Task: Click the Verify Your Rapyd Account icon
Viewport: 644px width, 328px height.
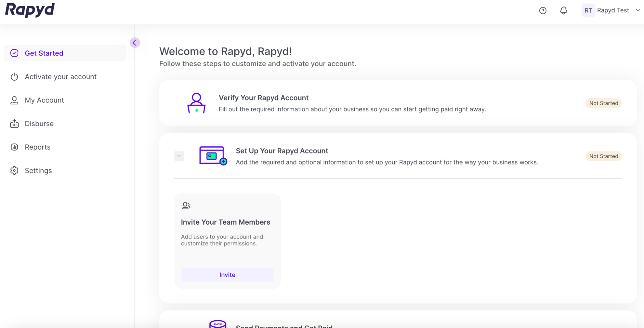Action: point(196,103)
